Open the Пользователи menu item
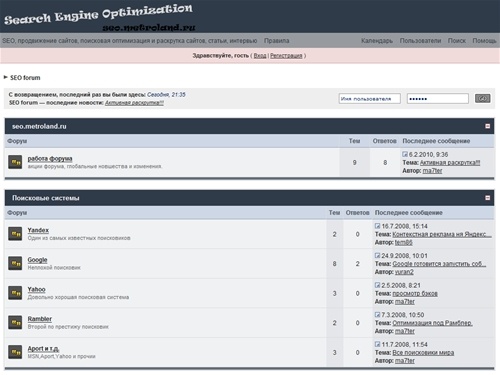This screenshot has width=500, height=375. pyautogui.click(x=420, y=41)
